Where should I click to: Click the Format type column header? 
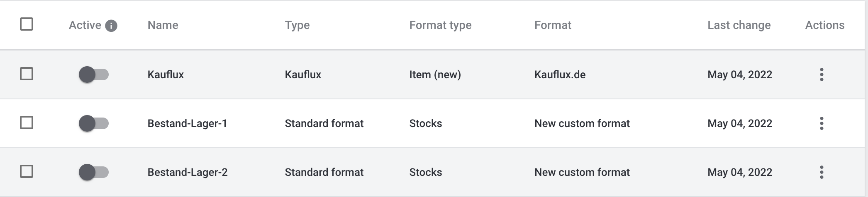[x=440, y=25]
